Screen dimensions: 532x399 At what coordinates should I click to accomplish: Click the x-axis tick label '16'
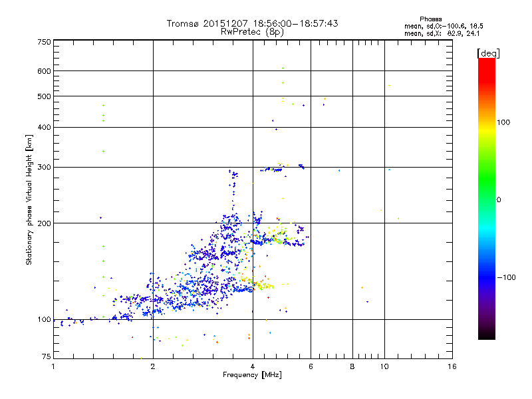[x=452, y=366]
